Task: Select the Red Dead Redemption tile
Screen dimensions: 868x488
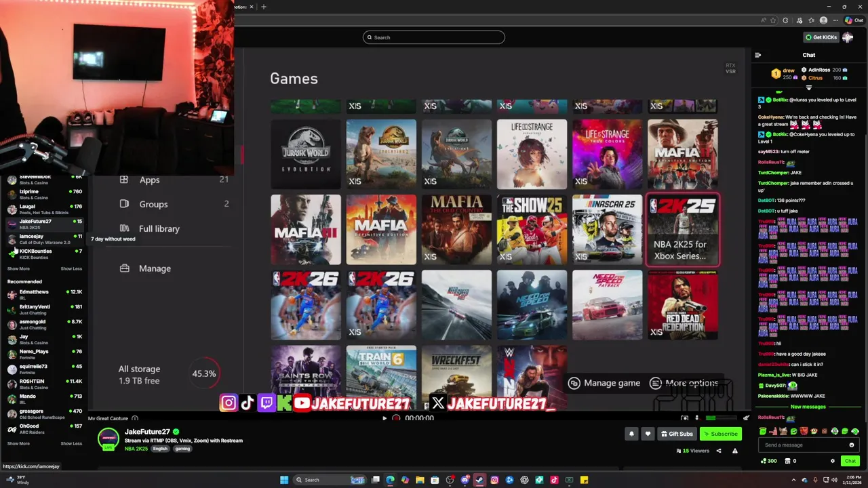Action: tap(683, 305)
